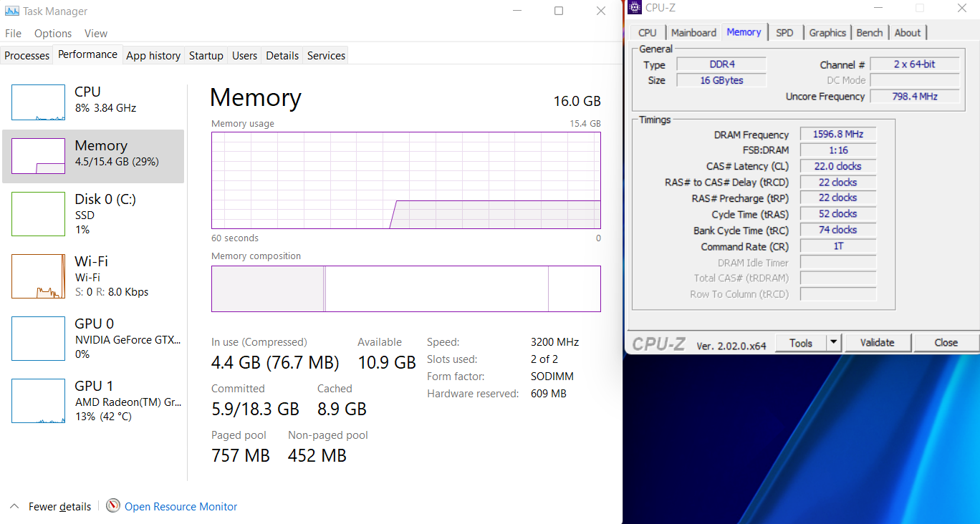Click the Uncore Frequency value 798.4 MHz
This screenshot has width=980, height=524.
(914, 96)
